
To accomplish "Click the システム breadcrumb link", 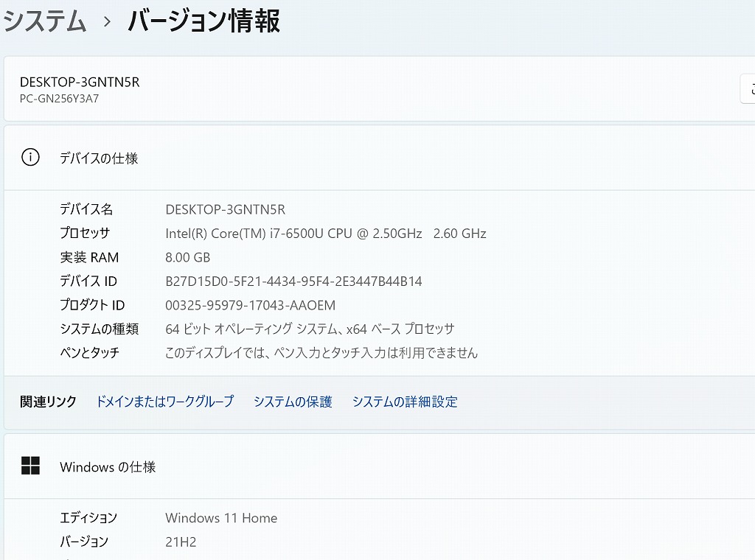I will click(46, 21).
